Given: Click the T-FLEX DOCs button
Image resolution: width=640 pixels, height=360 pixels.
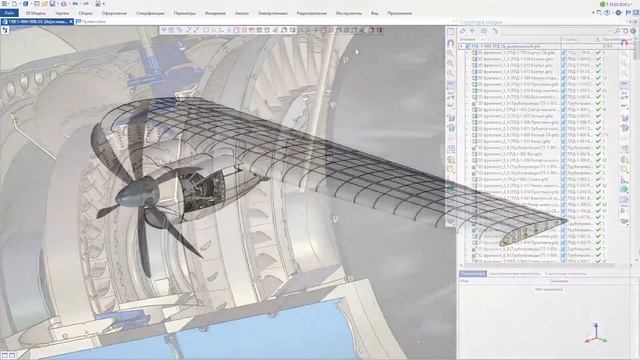Looking at the screenshot, I should click(616, 4).
